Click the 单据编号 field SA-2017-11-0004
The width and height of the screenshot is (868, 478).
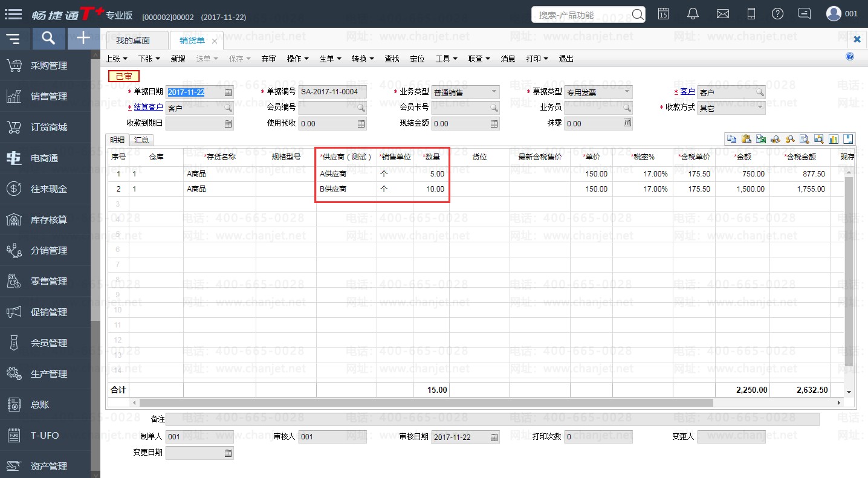[x=332, y=92]
